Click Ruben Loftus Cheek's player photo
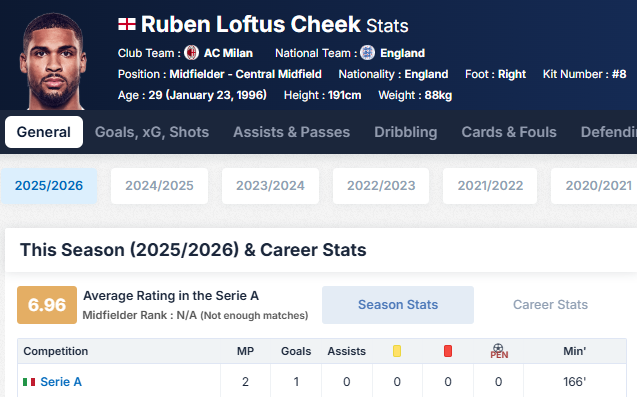The height and width of the screenshot is (397, 637). [53, 61]
